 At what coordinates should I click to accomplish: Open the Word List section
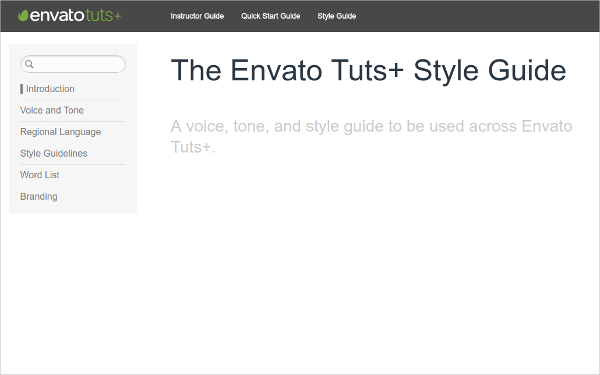[39, 175]
